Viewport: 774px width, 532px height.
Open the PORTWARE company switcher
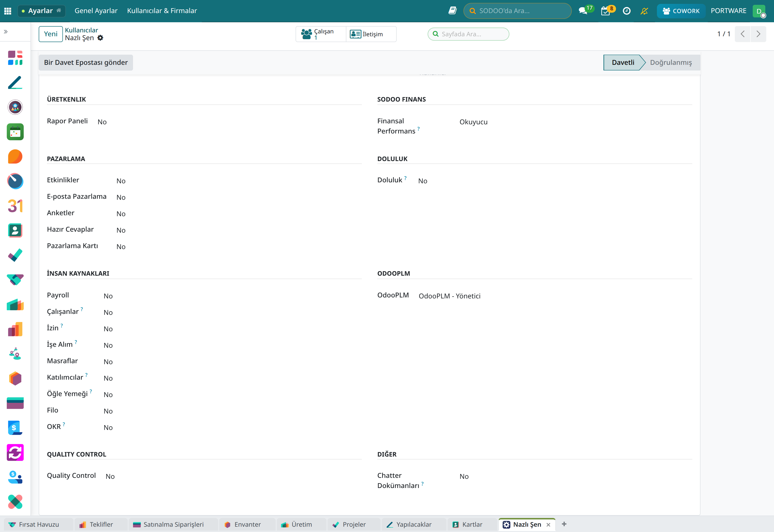[x=728, y=11]
